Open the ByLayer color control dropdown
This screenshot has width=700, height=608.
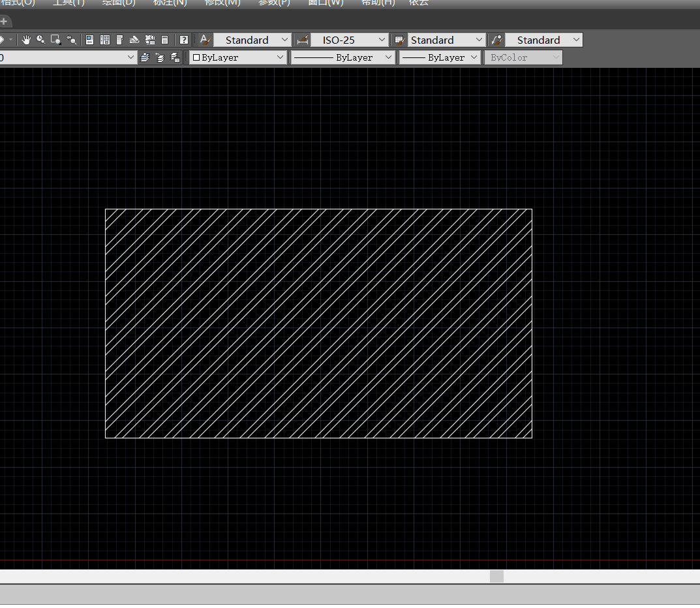click(238, 57)
